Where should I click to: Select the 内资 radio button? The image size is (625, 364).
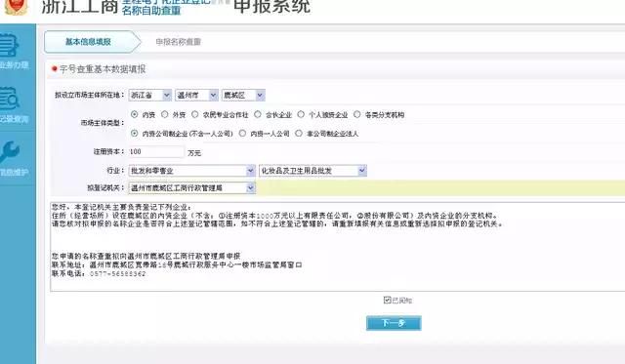click(135, 115)
